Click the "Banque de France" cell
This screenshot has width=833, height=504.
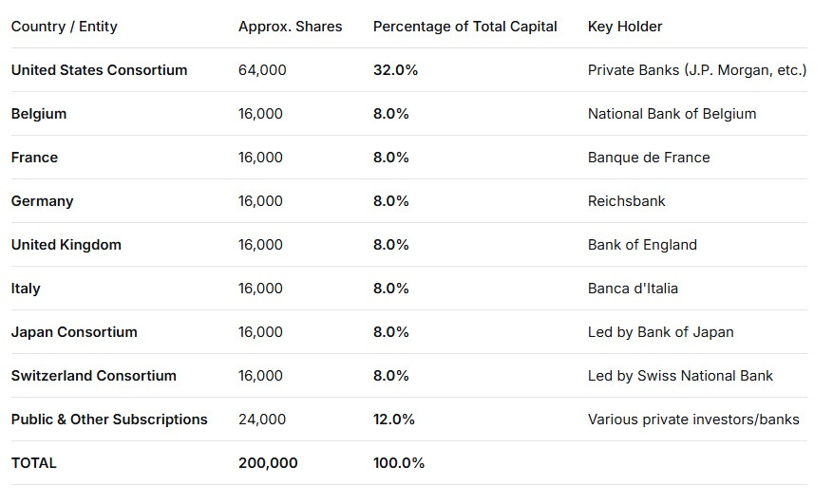point(649,158)
